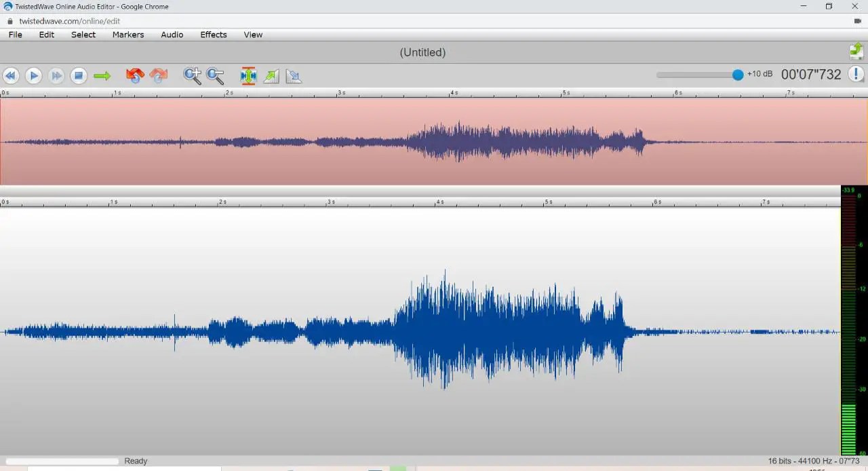Screen dimensions: 868x471
Task: Click the time display showing 00'07"732
Action: pyautogui.click(x=811, y=75)
